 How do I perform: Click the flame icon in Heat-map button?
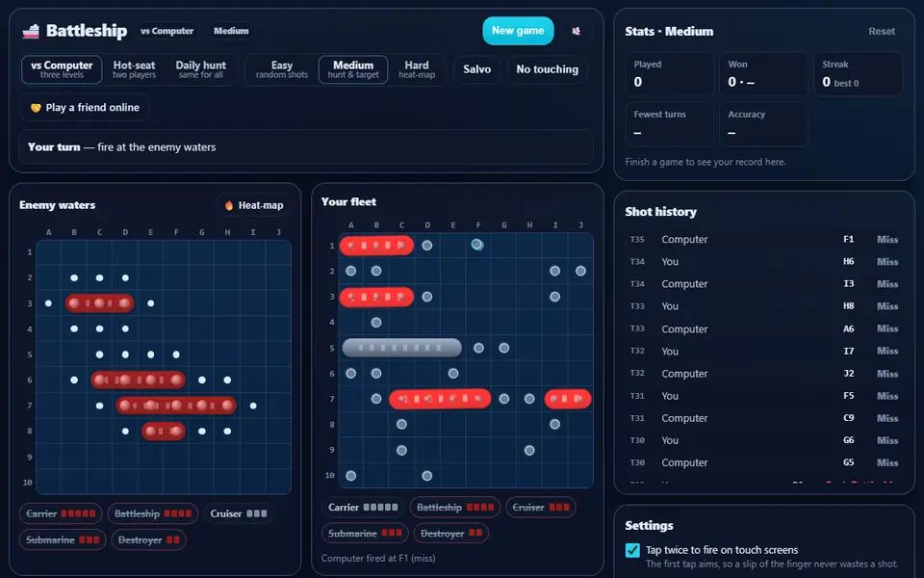point(229,205)
